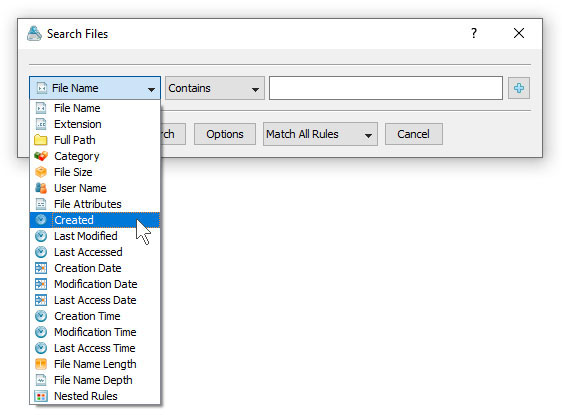Click the Options button
This screenshot has height=415, width=562.
225,134
